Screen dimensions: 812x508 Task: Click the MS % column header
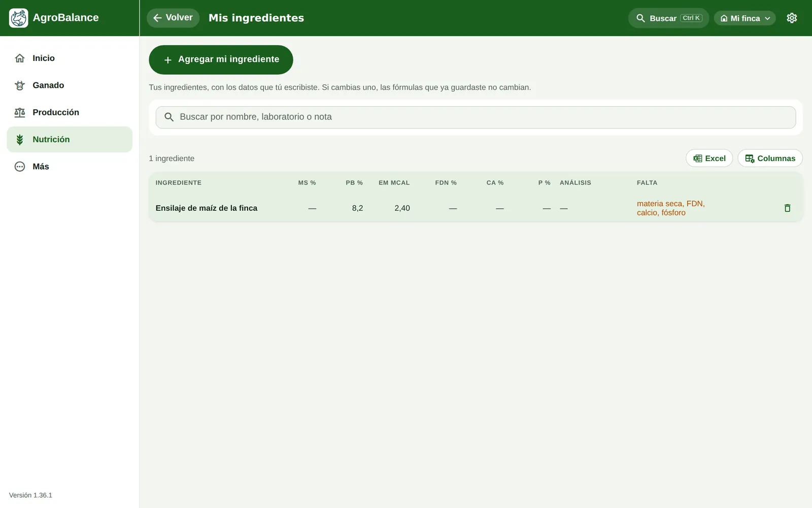(x=307, y=183)
